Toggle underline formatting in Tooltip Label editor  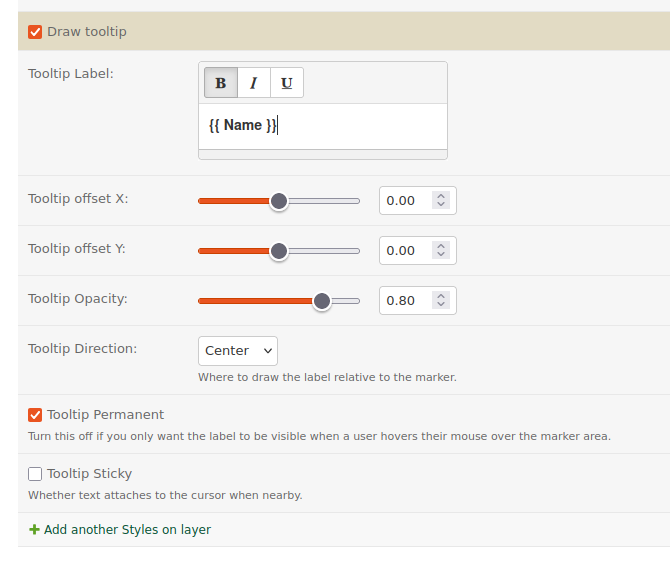coord(287,83)
